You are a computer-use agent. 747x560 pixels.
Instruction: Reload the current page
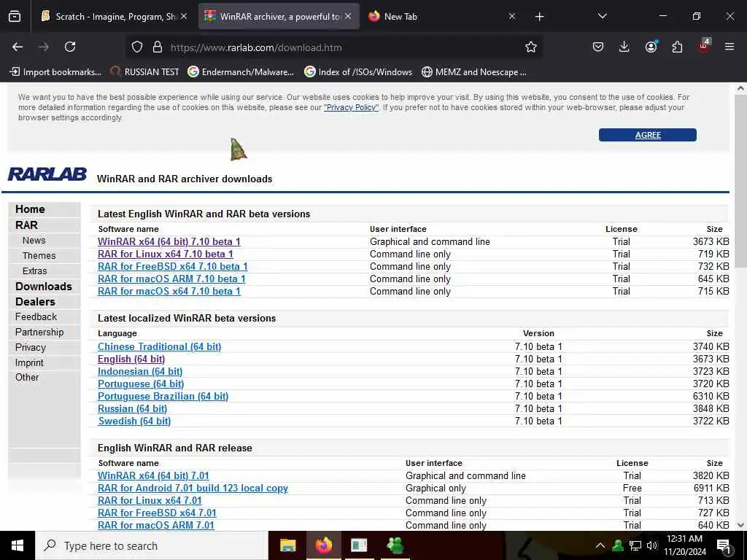coord(70,47)
